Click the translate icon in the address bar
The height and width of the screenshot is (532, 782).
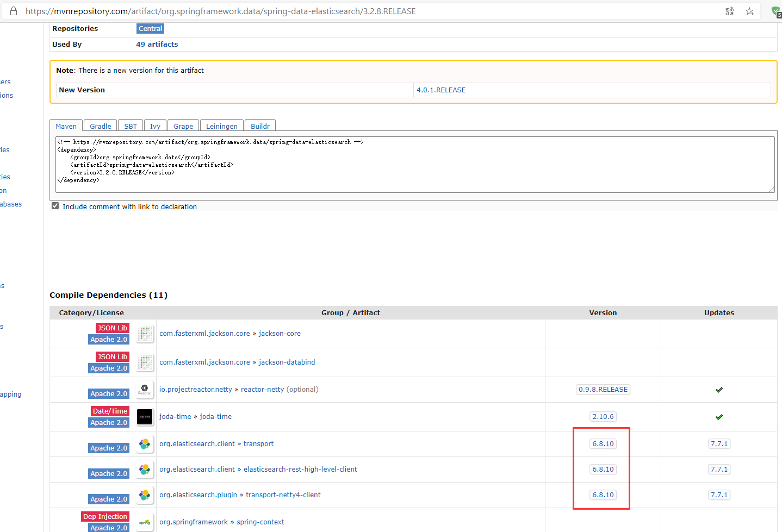730,11
